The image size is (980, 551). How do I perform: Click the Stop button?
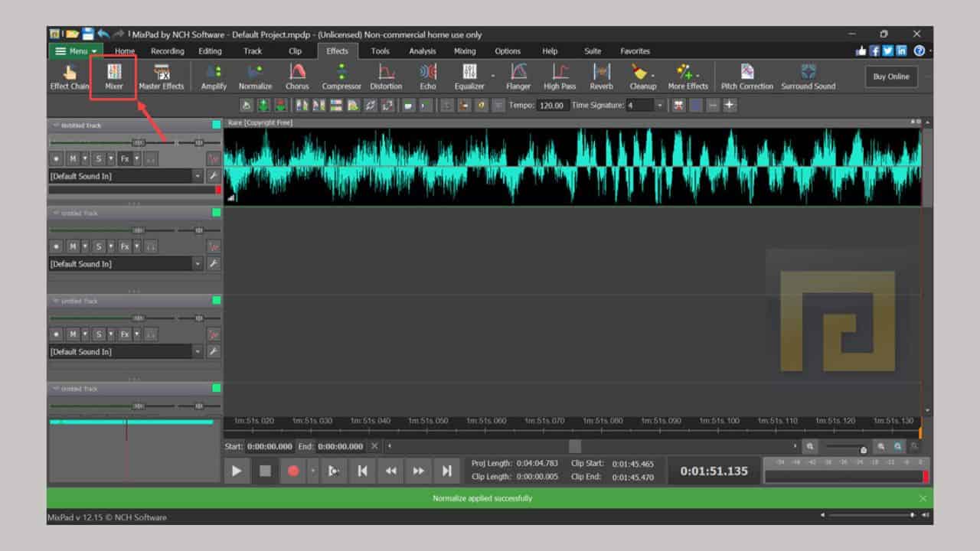(x=265, y=471)
